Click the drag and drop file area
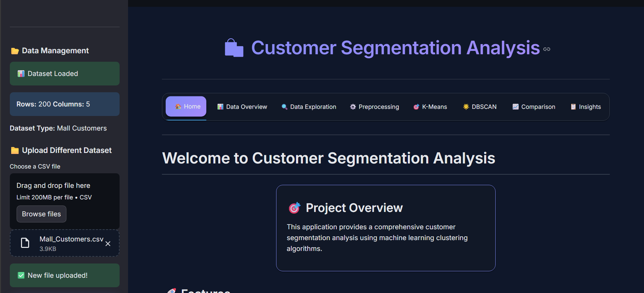Image resolution: width=644 pixels, height=293 pixels. click(x=65, y=201)
